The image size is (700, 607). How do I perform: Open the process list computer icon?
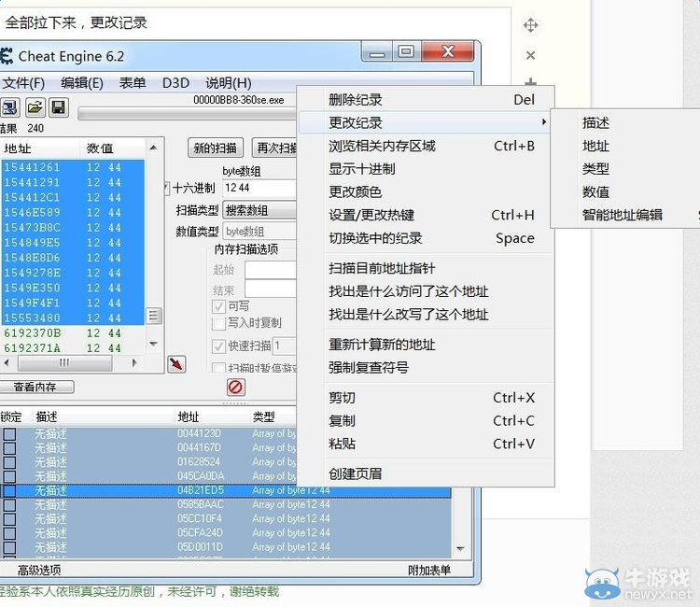(x=10, y=107)
